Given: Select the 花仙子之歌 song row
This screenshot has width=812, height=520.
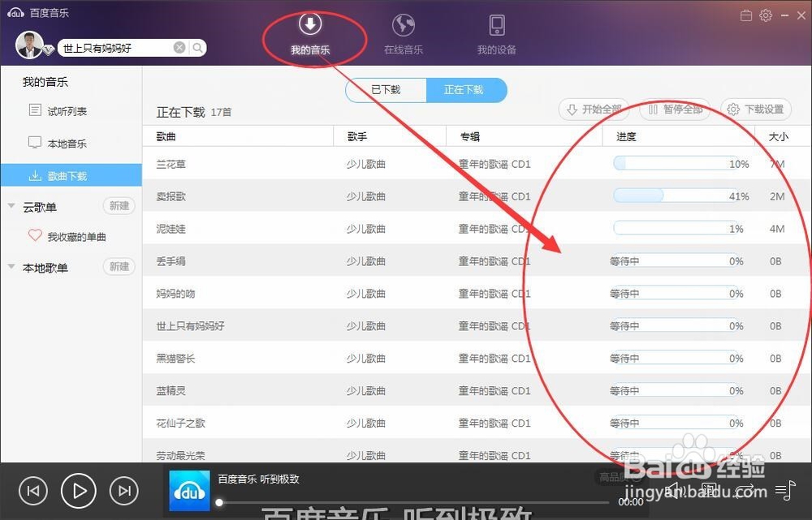Looking at the screenshot, I should coord(477,423).
